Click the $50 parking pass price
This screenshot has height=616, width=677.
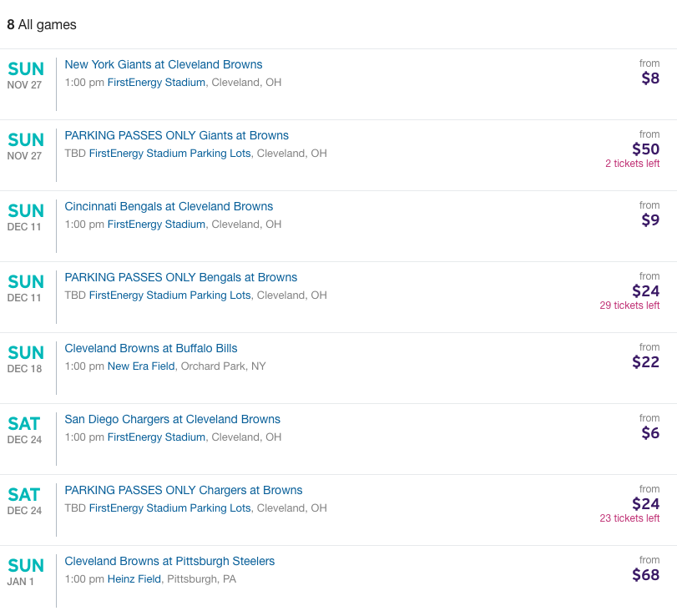(645, 149)
